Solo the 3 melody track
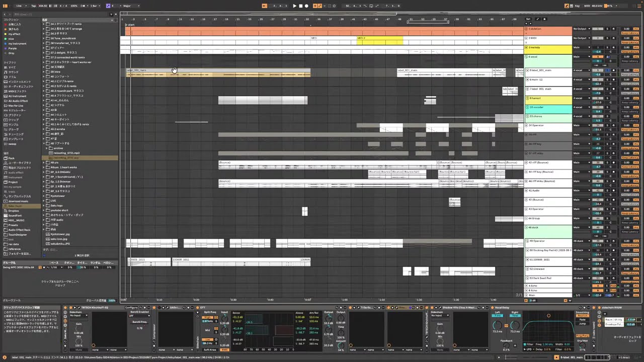Screen dimensions: 644x362 [607, 47]
